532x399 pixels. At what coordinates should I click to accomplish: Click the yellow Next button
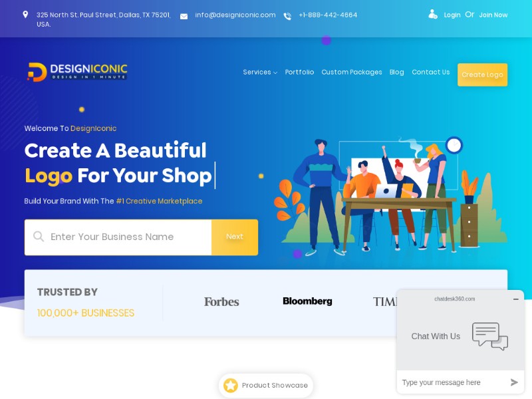(235, 237)
